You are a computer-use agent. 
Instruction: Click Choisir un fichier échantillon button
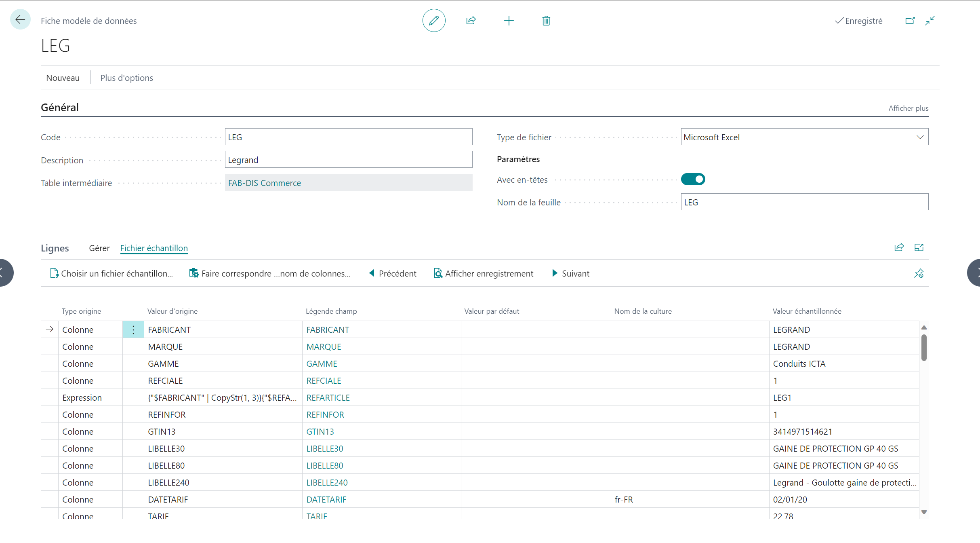(111, 274)
